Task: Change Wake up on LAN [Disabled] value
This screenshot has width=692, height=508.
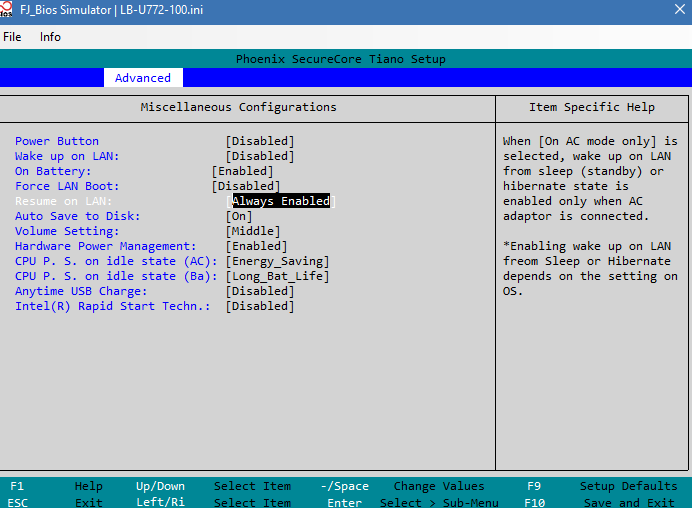Action: [260, 156]
